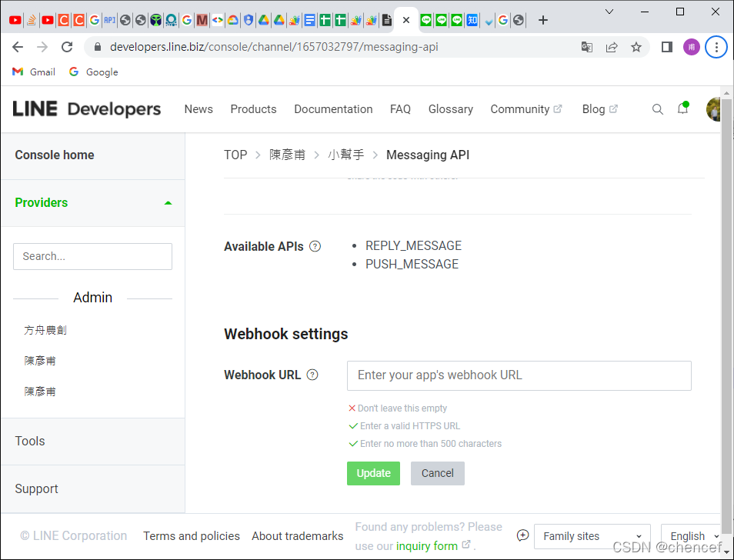Click the green Update button
This screenshot has height=560, width=734.
(x=374, y=473)
